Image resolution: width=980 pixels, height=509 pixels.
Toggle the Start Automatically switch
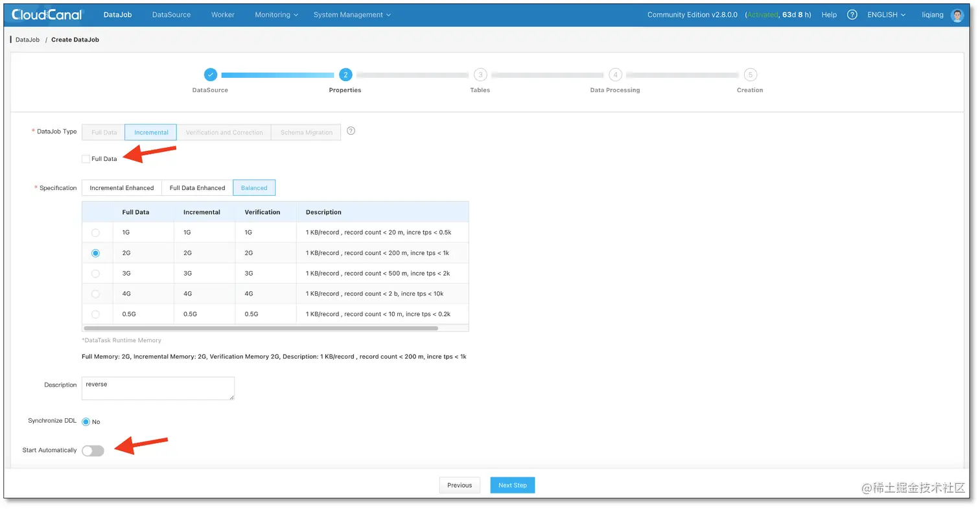pos(93,451)
